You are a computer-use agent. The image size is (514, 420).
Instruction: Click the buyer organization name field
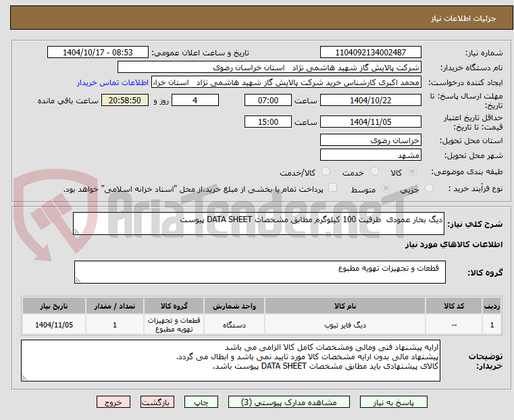269,68
